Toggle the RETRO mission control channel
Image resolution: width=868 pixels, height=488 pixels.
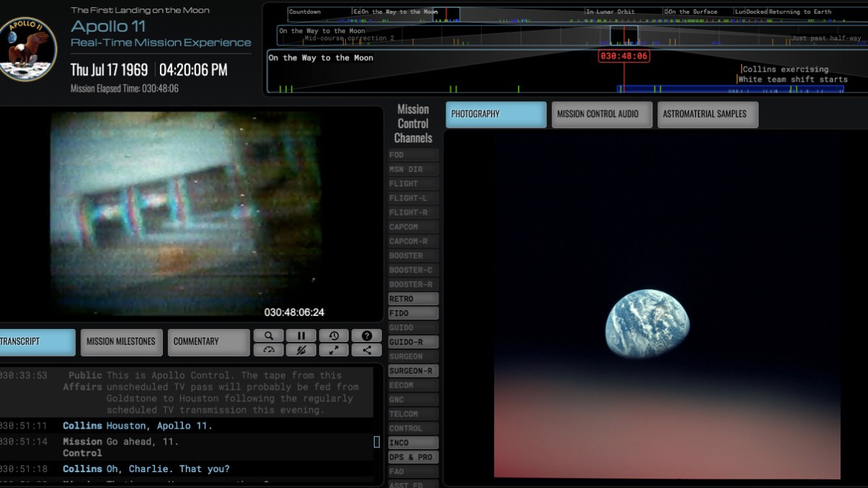(x=413, y=299)
